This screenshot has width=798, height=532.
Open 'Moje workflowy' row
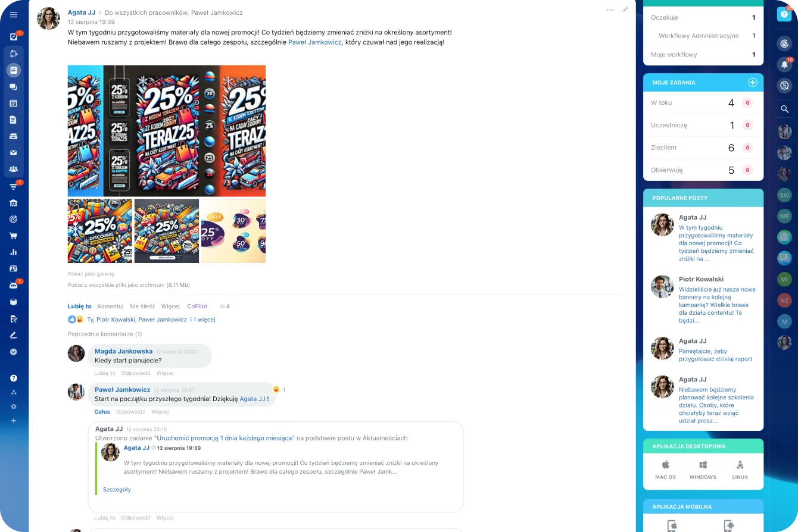pos(703,55)
